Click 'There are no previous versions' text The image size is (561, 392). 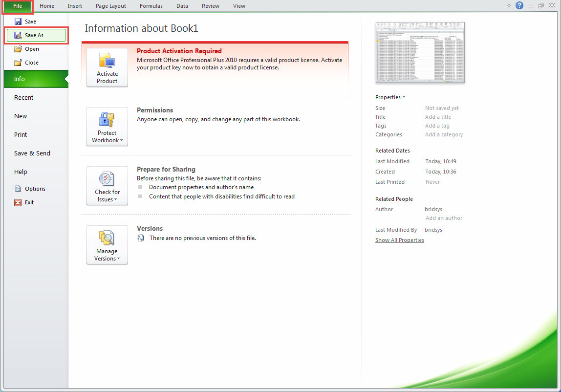pyautogui.click(x=203, y=238)
